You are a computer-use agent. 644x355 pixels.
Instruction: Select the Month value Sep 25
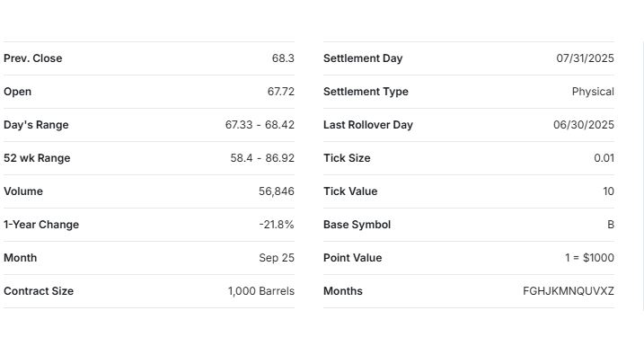click(277, 258)
